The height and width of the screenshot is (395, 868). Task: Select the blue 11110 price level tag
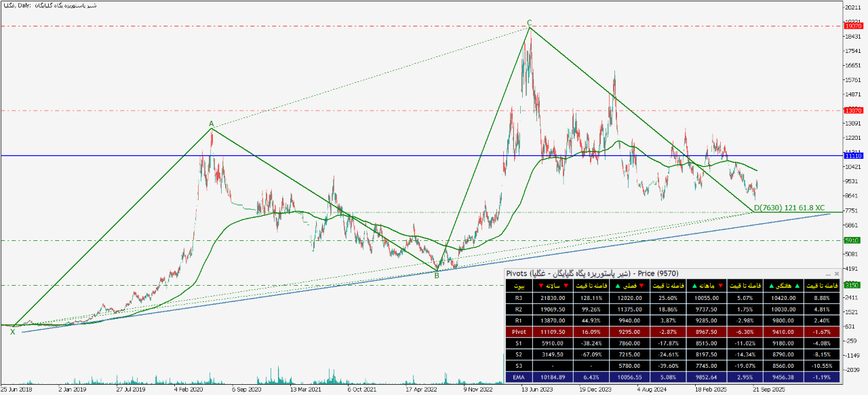click(x=852, y=155)
